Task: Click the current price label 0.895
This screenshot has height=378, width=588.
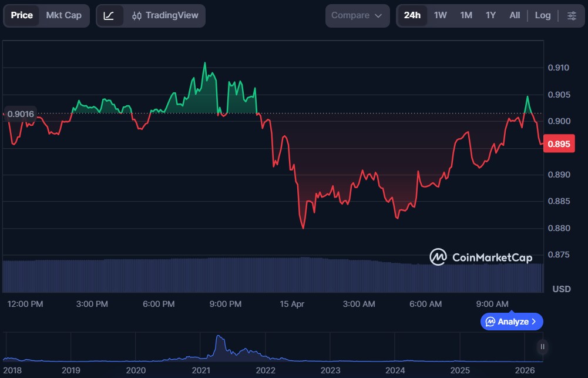Action: [x=559, y=144]
